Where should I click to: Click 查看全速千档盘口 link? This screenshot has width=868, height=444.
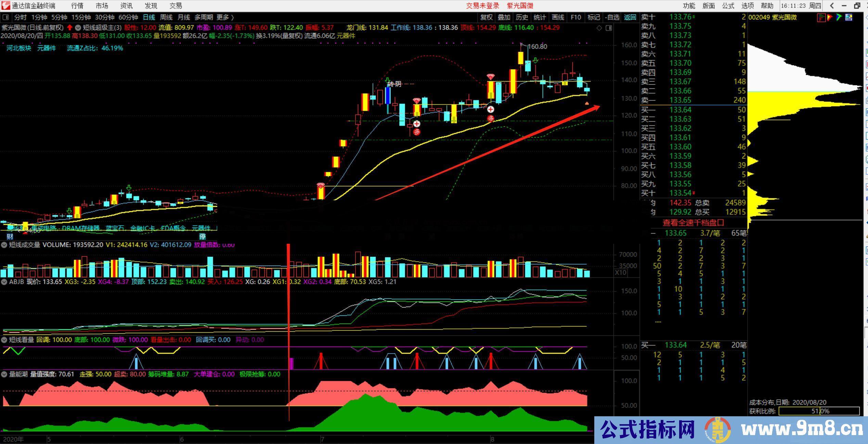(x=693, y=223)
